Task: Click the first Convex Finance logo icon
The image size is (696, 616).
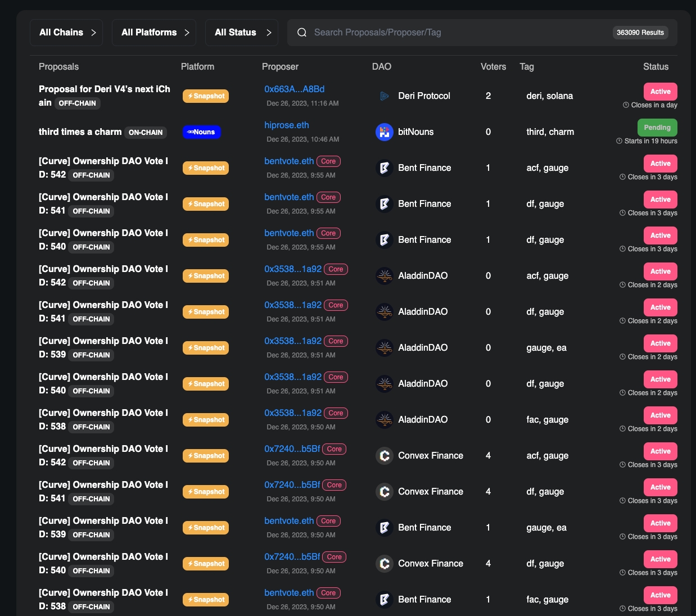Action: pyautogui.click(x=385, y=456)
